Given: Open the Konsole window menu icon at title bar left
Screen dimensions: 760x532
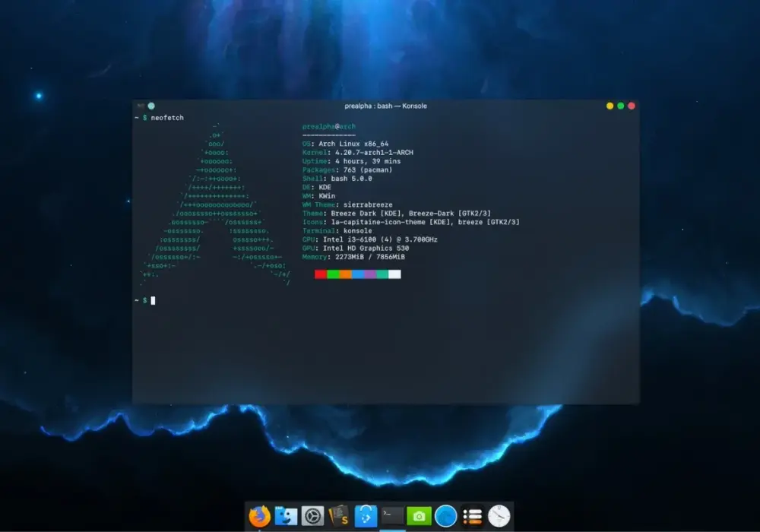Looking at the screenshot, I should click(x=141, y=106).
